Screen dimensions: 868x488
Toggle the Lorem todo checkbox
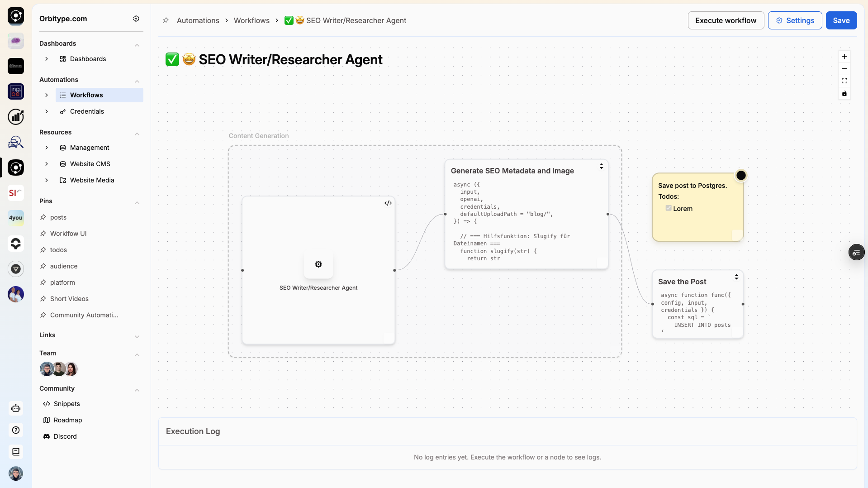tap(668, 208)
